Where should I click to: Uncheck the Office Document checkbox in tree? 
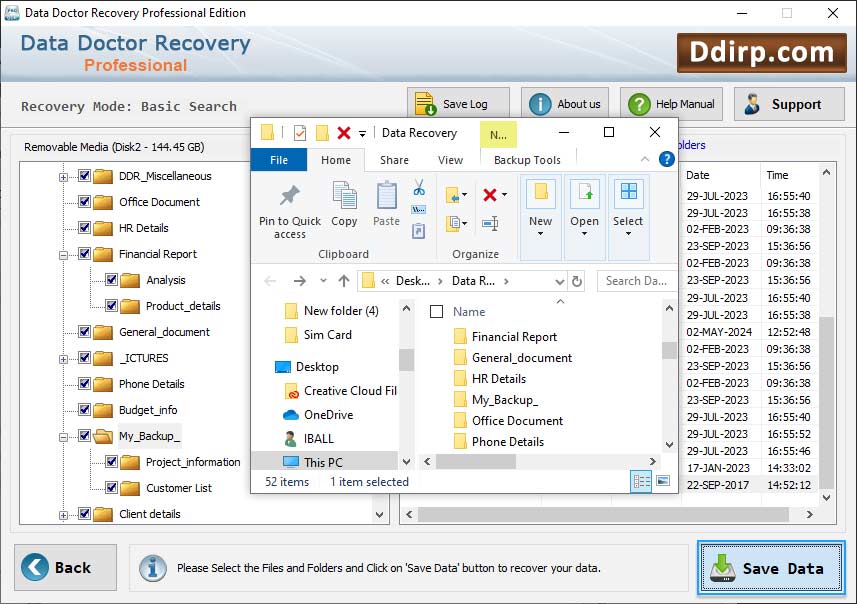pyautogui.click(x=85, y=202)
